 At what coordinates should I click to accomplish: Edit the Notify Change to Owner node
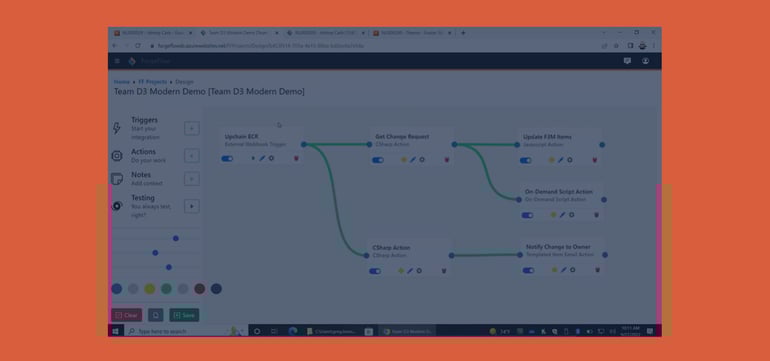click(x=564, y=270)
